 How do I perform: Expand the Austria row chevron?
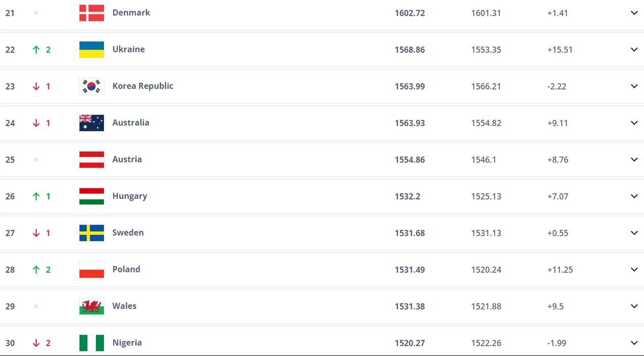pos(634,159)
